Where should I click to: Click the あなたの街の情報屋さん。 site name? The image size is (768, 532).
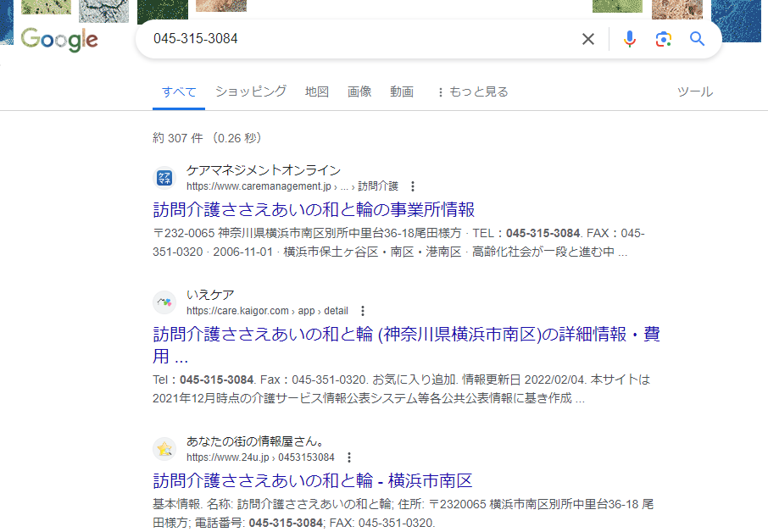tap(256, 441)
